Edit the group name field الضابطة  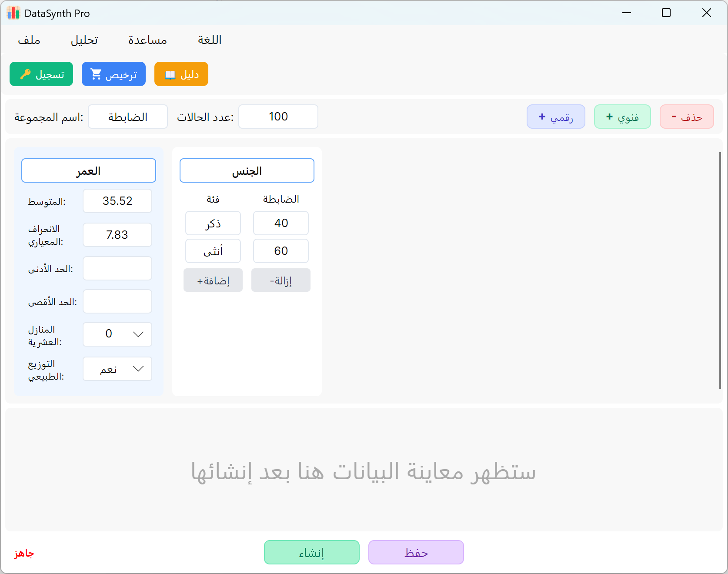tap(128, 117)
